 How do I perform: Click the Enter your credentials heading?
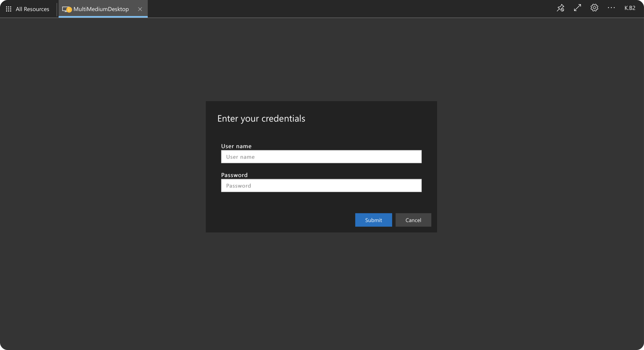point(261,118)
